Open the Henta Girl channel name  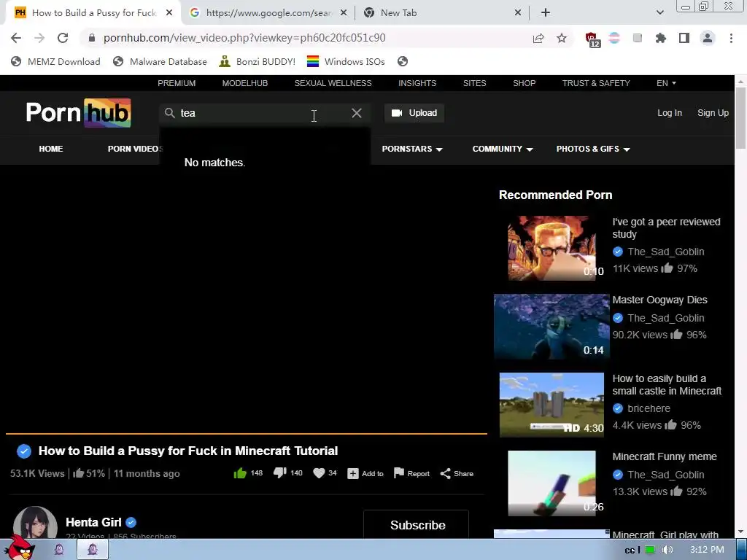93,522
